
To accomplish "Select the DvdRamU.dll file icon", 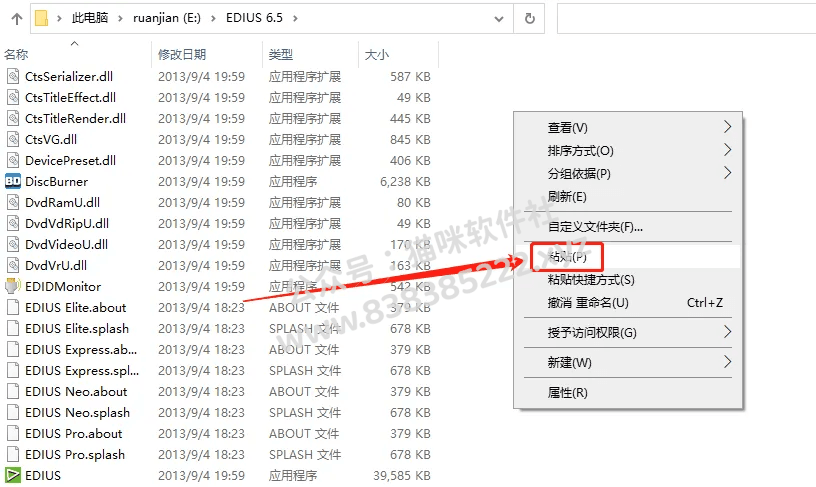I will pyautogui.click(x=13, y=202).
